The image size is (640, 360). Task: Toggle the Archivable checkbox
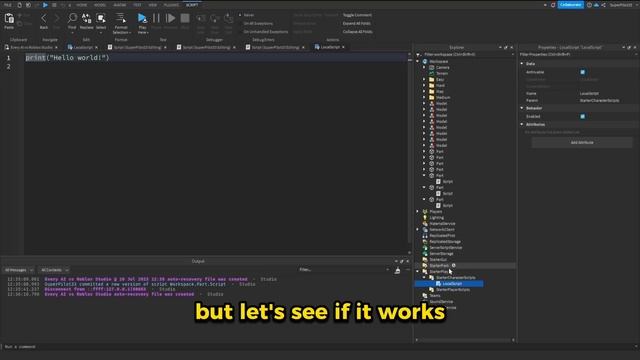tap(582, 72)
